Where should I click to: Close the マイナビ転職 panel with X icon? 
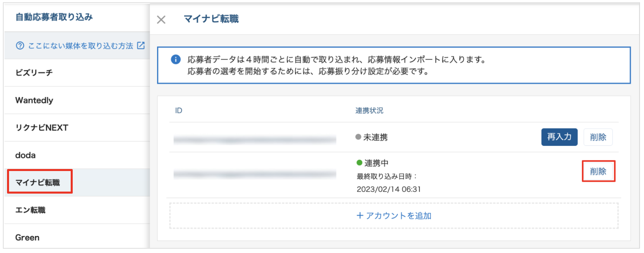tap(161, 20)
